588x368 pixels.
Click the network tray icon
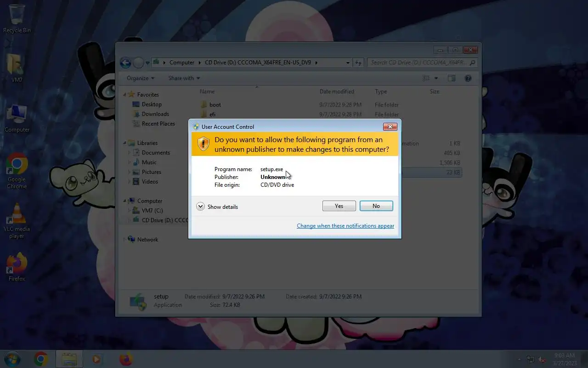pos(531,359)
